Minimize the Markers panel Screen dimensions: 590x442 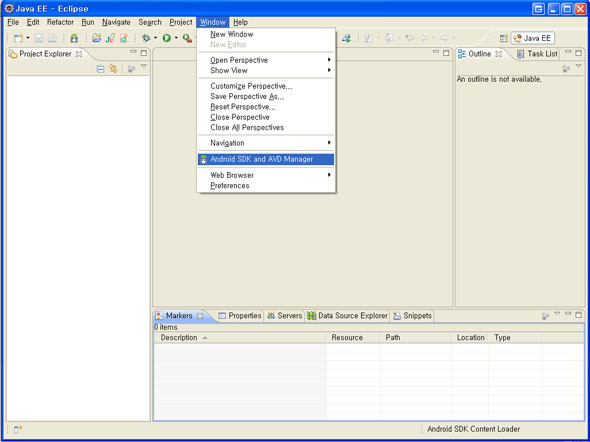568,313
